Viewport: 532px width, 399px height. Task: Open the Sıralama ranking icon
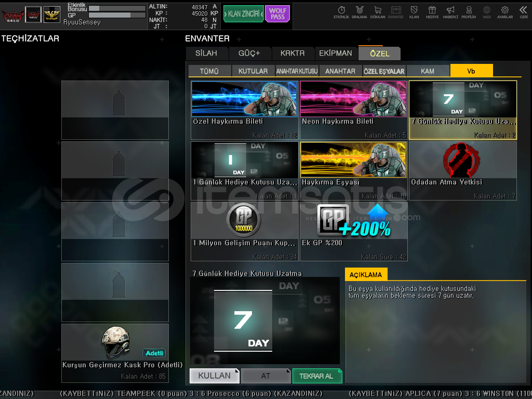[x=360, y=12]
